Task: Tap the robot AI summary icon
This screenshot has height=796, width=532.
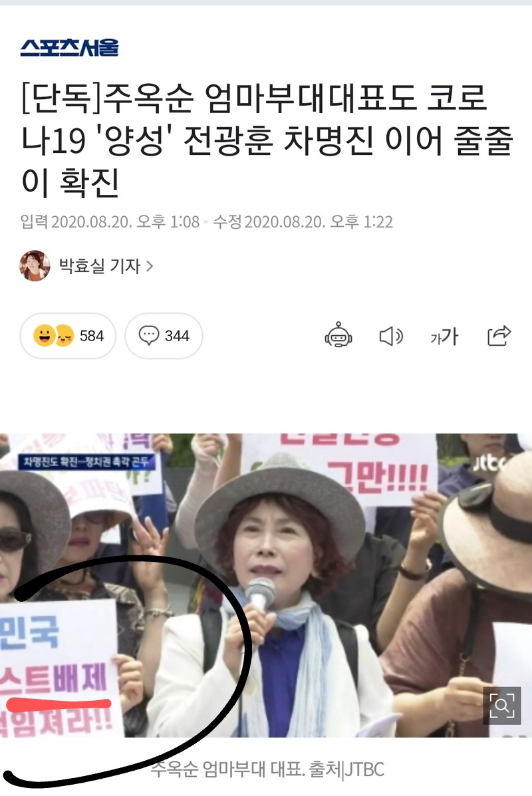Action: pyautogui.click(x=338, y=336)
